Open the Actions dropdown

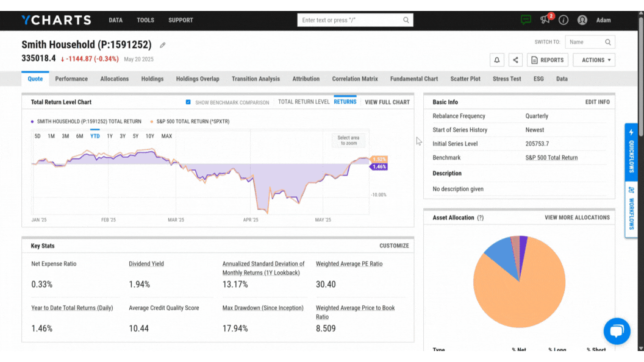594,60
